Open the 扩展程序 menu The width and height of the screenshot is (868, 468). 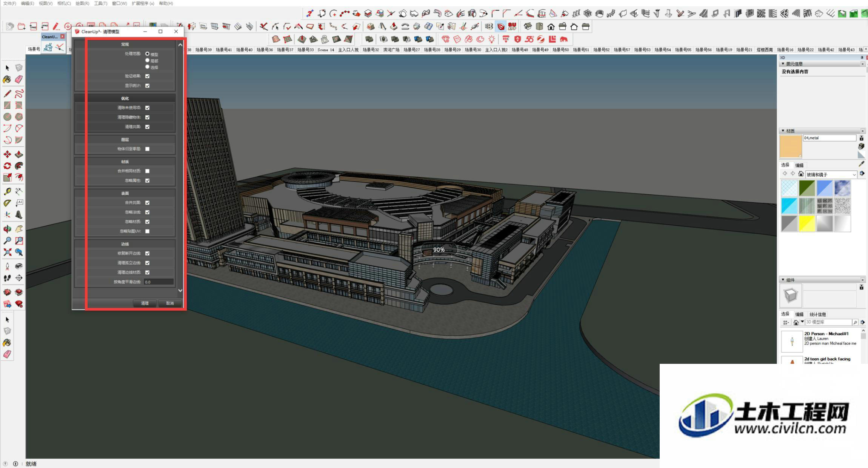click(x=143, y=3)
